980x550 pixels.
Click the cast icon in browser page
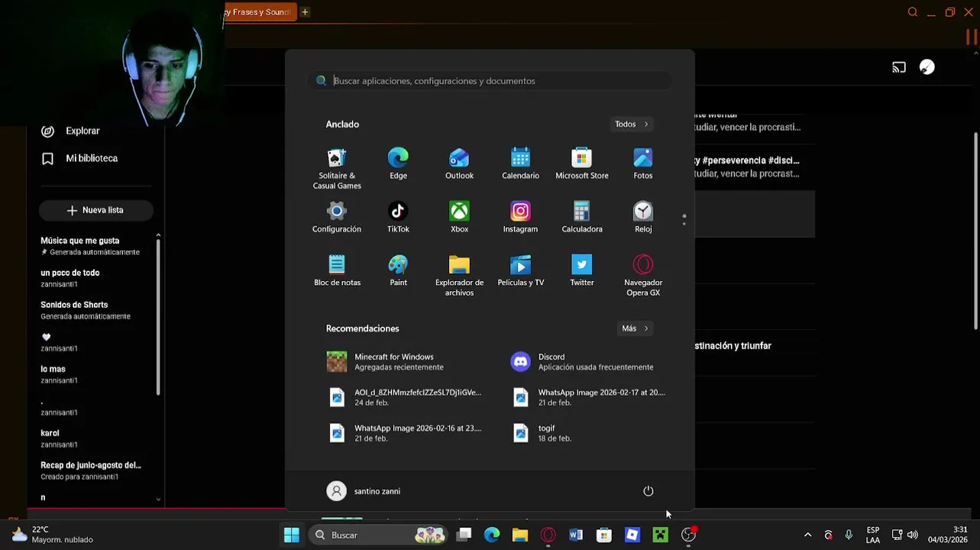pos(899,67)
